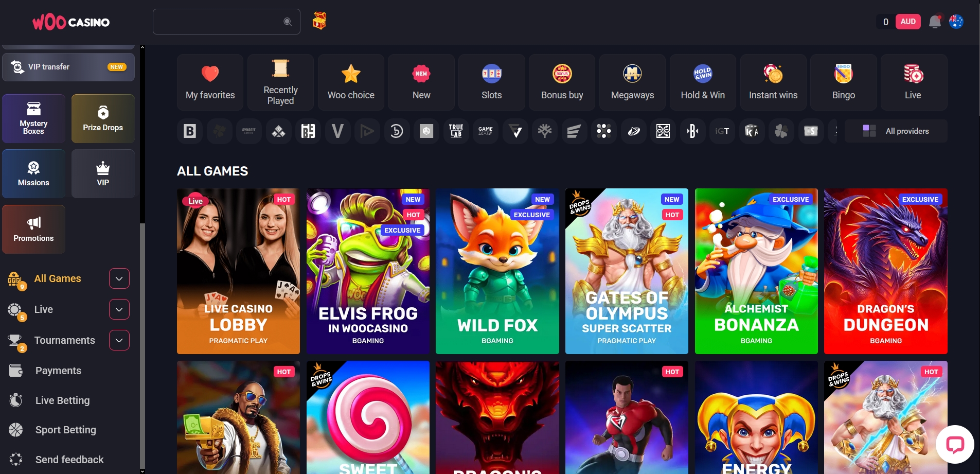Open the Send feedback link
The height and width of the screenshot is (474, 980).
pyautogui.click(x=69, y=460)
